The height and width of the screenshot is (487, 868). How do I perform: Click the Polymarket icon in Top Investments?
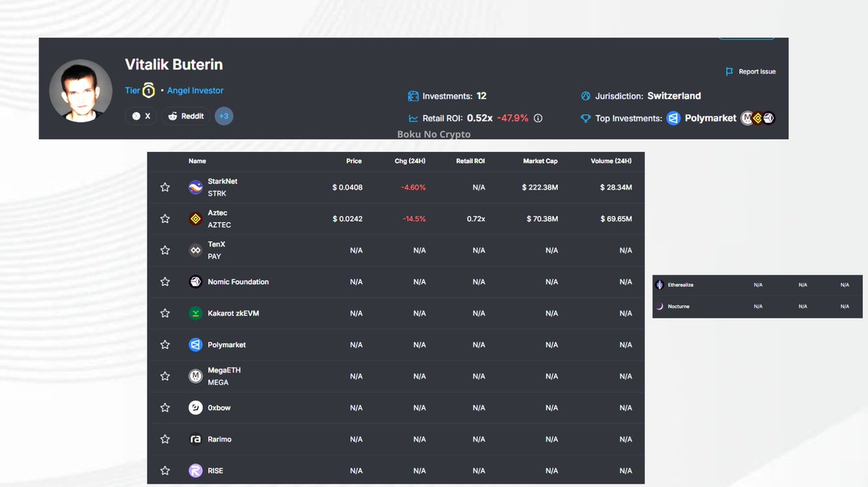(x=673, y=118)
